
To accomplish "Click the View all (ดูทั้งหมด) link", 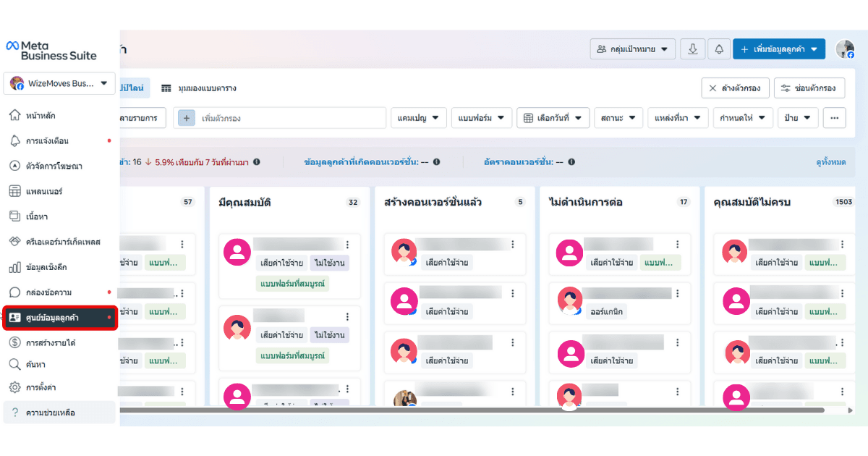I will 830,163.
